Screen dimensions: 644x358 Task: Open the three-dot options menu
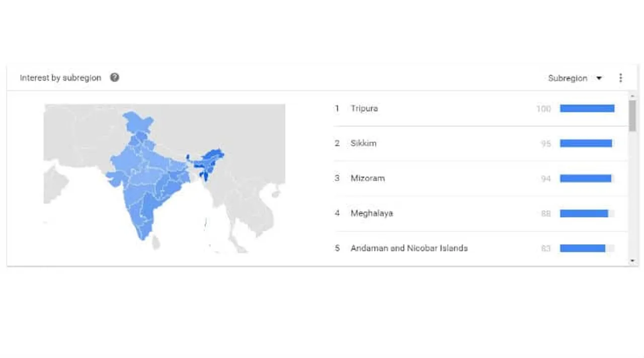click(621, 77)
